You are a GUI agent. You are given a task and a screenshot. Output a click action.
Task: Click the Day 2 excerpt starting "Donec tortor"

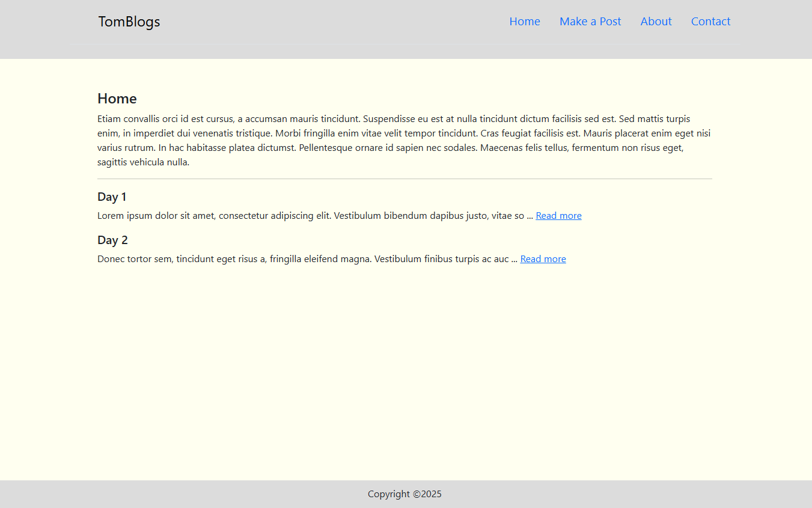point(303,259)
